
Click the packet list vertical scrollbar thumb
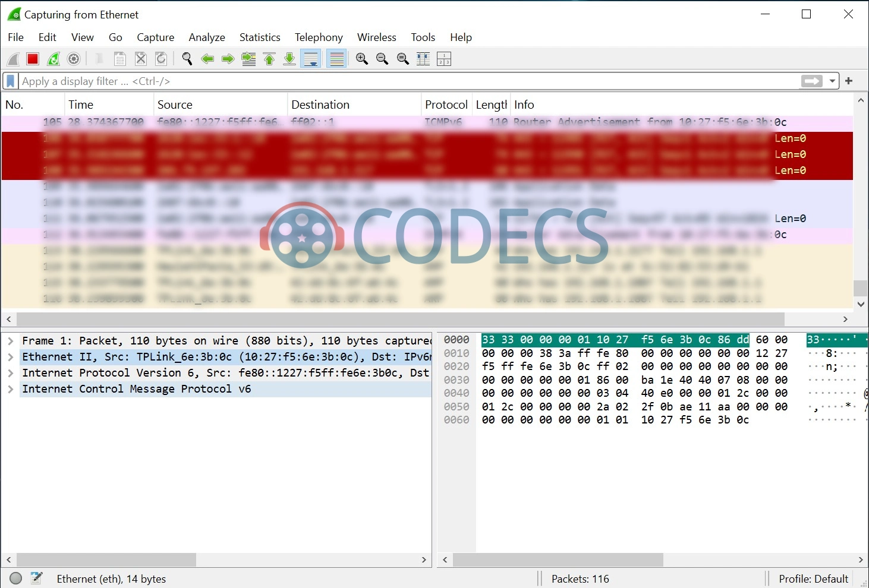pyautogui.click(x=860, y=288)
